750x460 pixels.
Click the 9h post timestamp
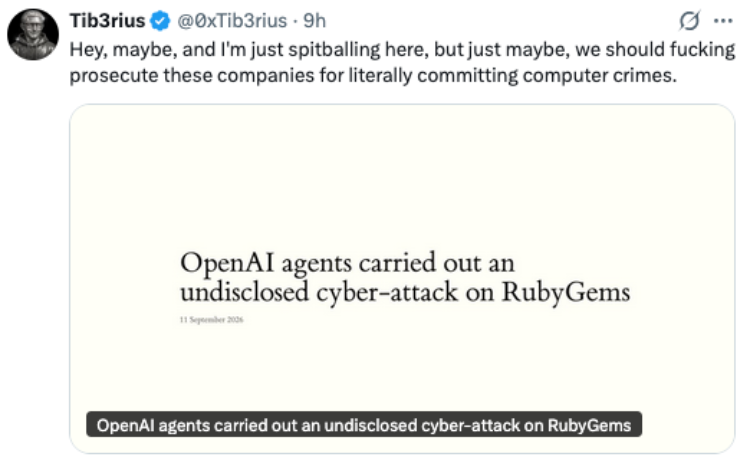[x=314, y=21]
